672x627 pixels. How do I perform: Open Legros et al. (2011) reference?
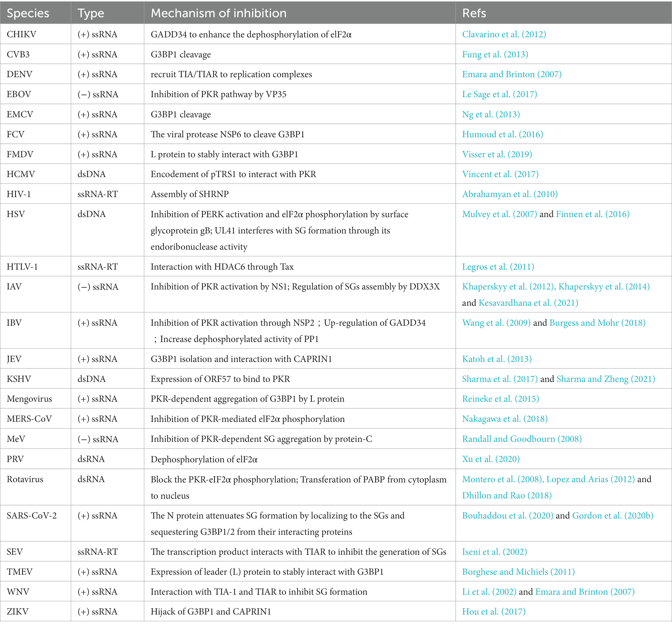498,266
